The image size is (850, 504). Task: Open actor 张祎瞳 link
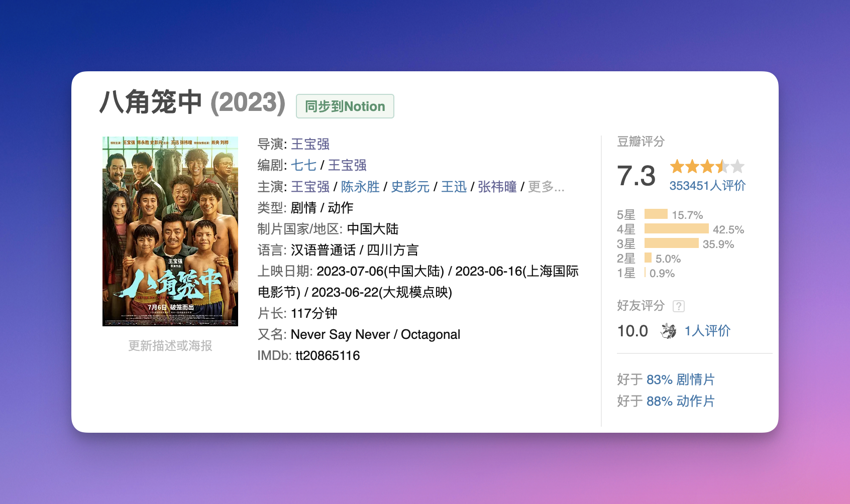[x=497, y=187]
